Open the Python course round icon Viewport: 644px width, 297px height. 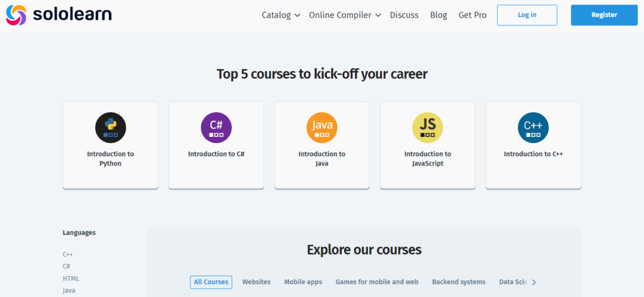click(x=111, y=128)
